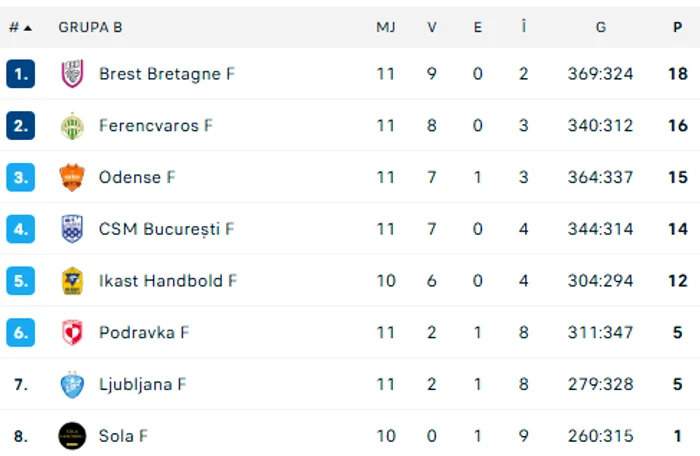Open CSM București F team link
Screen dimensions: 700x456
pos(166,229)
